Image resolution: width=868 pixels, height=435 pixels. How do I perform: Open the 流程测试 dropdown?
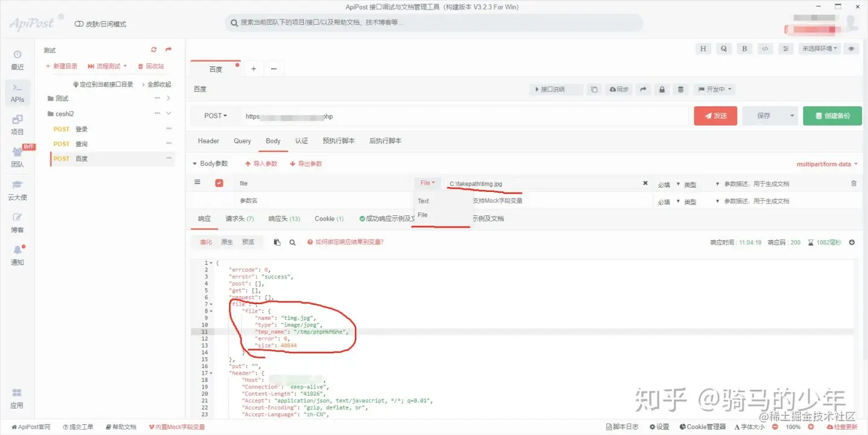(x=107, y=66)
